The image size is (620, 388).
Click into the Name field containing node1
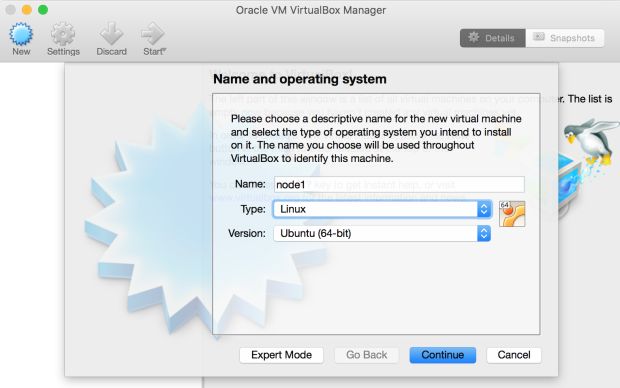[x=399, y=184]
